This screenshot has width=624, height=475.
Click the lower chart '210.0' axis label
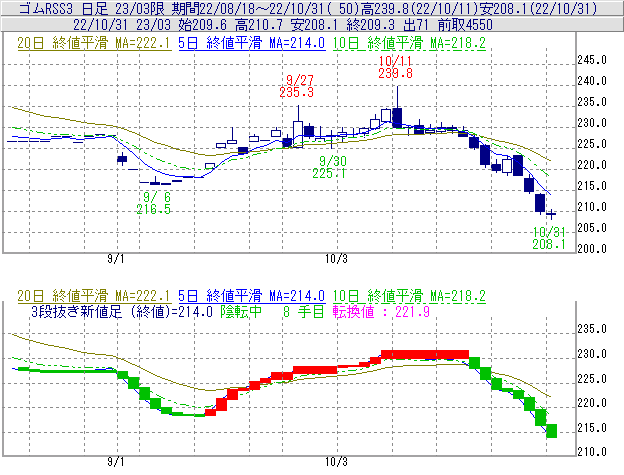pyautogui.click(x=592, y=452)
